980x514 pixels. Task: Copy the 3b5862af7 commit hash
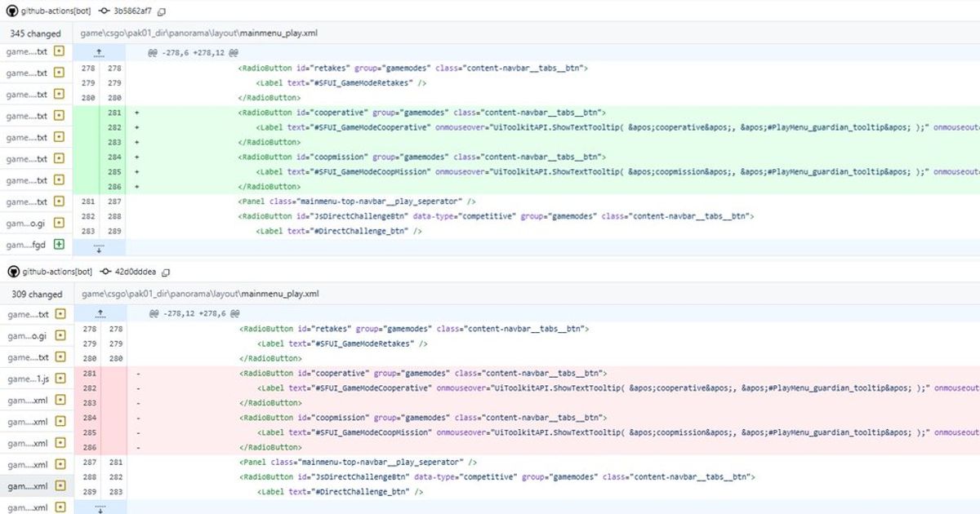pos(162,11)
